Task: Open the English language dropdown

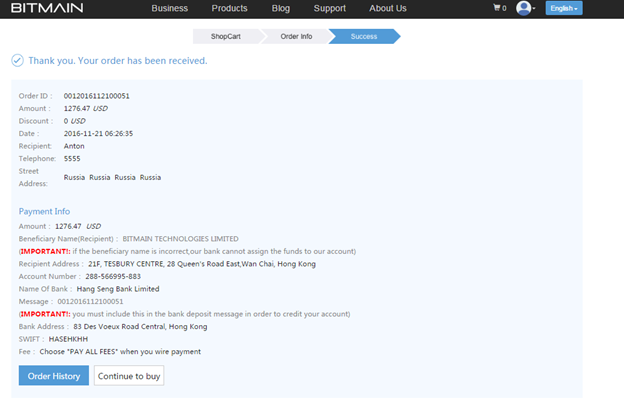Action: 563,8
